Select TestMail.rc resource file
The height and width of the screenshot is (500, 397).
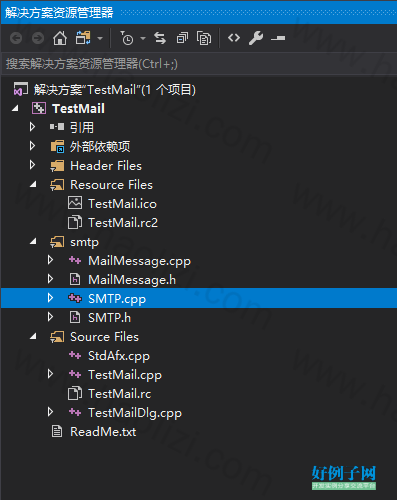tap(120, 394)
